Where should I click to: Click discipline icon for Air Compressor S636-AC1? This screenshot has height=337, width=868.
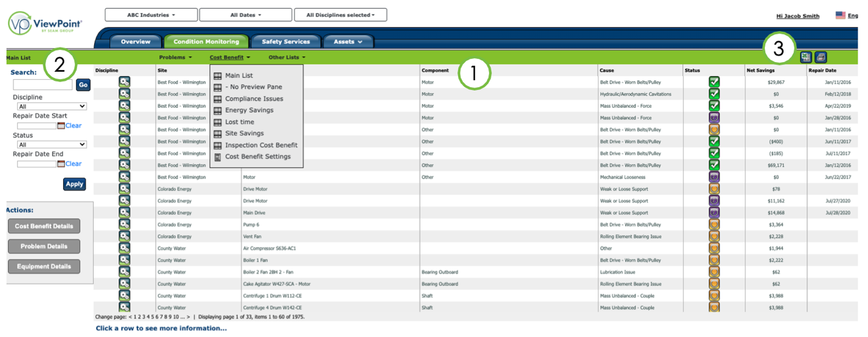pos(125,248)
